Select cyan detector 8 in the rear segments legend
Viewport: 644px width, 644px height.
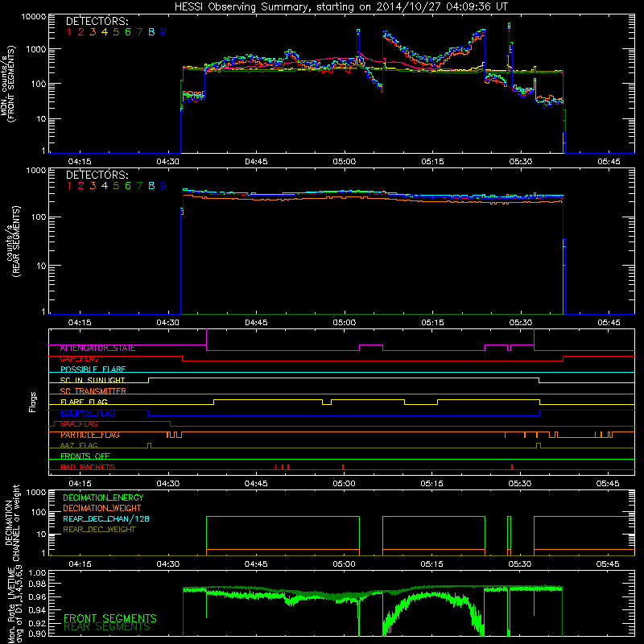(x=151, y=186)
